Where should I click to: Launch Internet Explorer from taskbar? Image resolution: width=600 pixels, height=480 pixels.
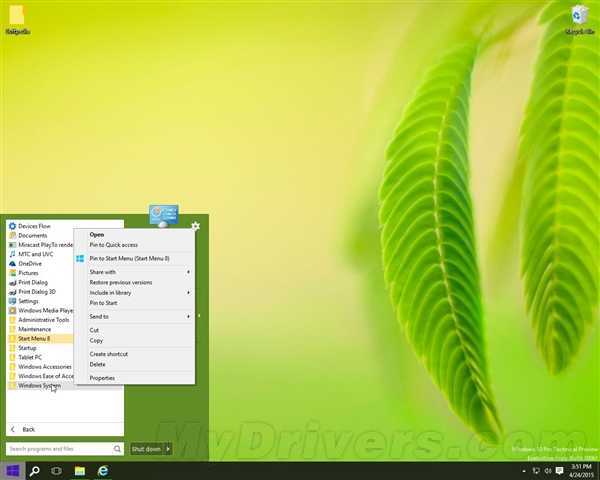coord(103,471)
